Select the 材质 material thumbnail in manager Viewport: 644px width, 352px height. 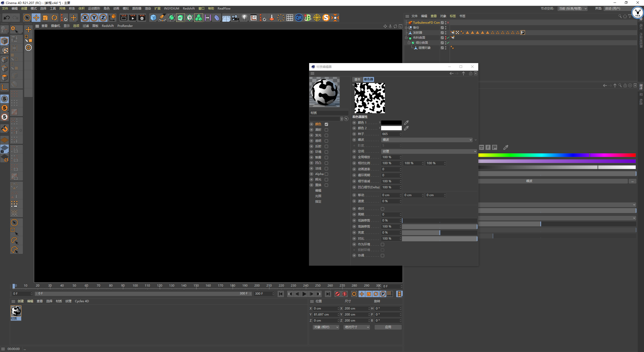[x=16, y=312]
